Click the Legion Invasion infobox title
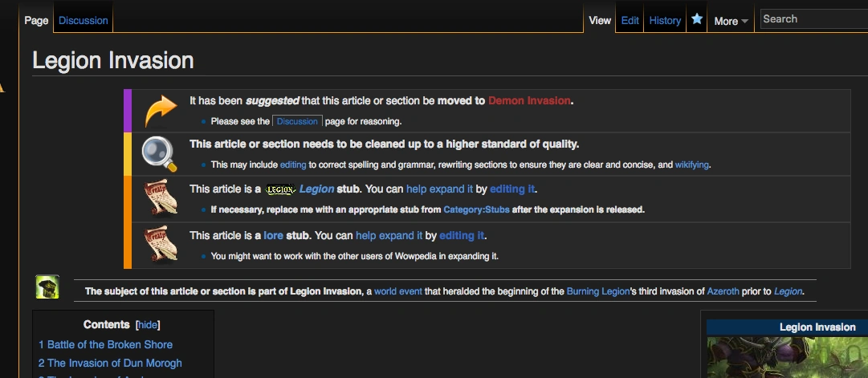Image resolution: width=868 pixels, height=378 pixels. click(817, 327)
